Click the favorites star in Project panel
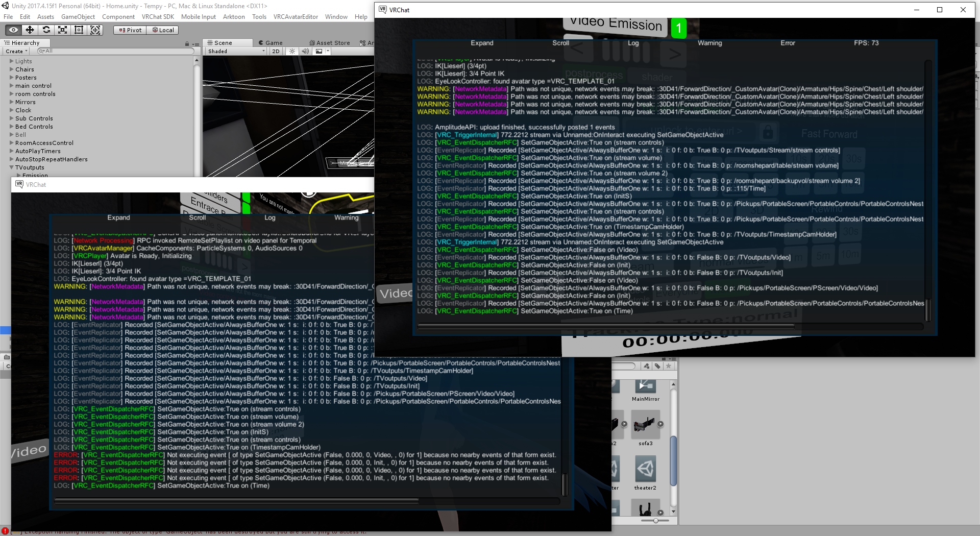Image resolution: width=980 pixels, height=536 pixels. (x=668, y=366)
